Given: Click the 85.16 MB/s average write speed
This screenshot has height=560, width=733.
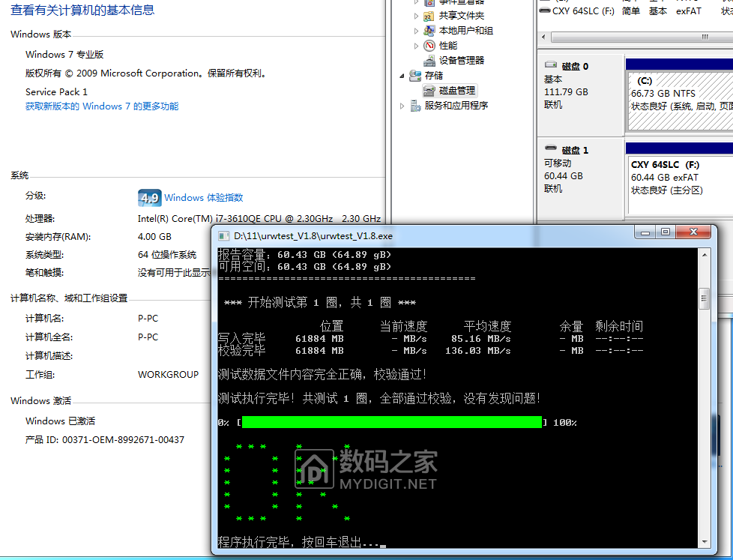Looking at the screenshot, I should pyautogui.click(x=480, y=339).
